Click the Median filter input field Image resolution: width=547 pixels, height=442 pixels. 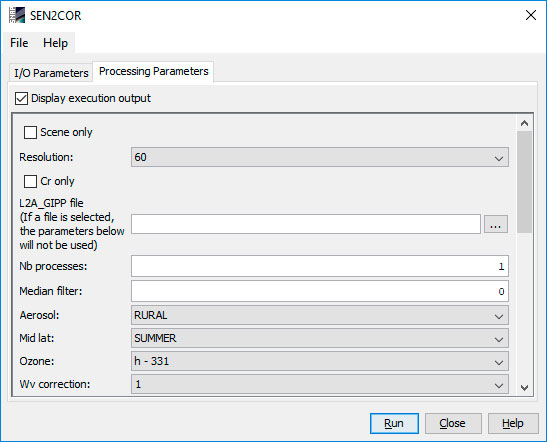tap(320, 291)
